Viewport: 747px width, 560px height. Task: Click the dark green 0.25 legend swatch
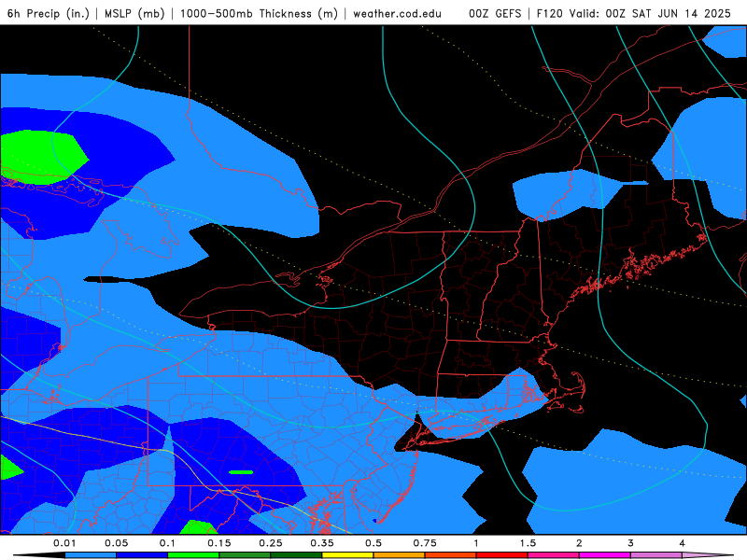point(296,555)
